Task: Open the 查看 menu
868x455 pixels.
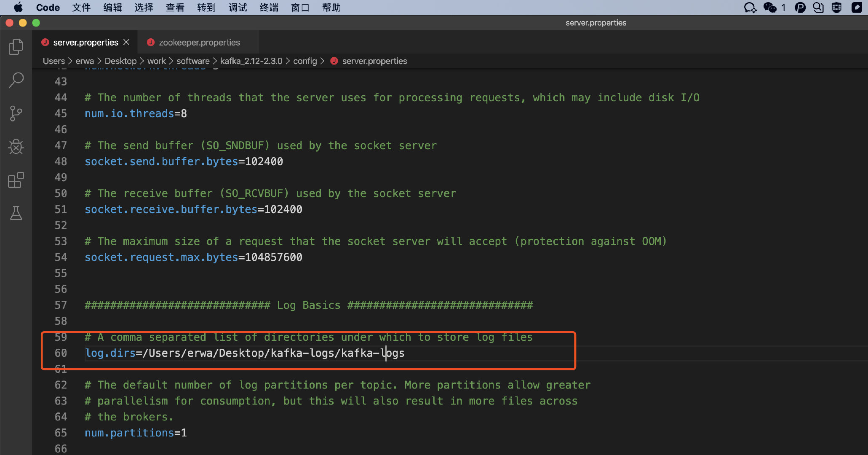Action: pos(175,8)
